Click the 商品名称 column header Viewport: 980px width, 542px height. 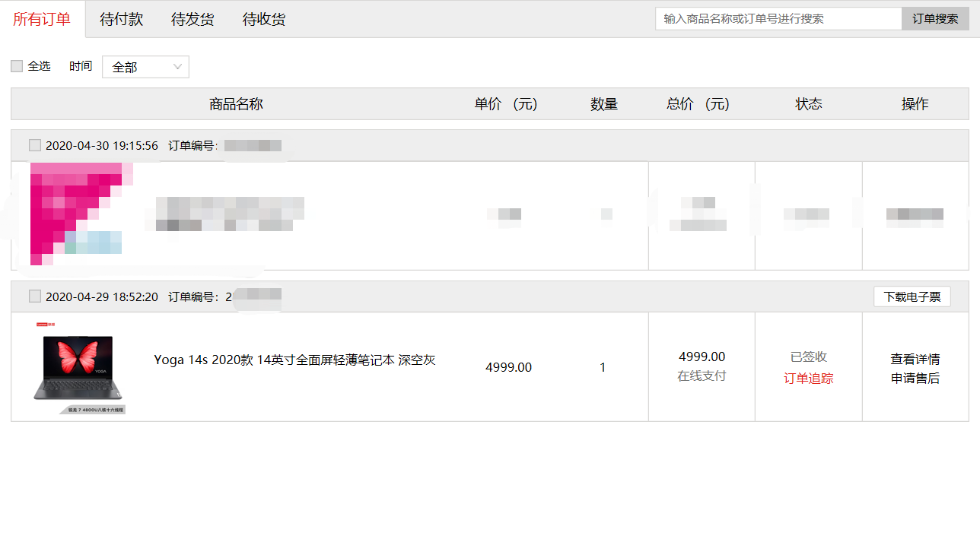[x=236, y=104]
